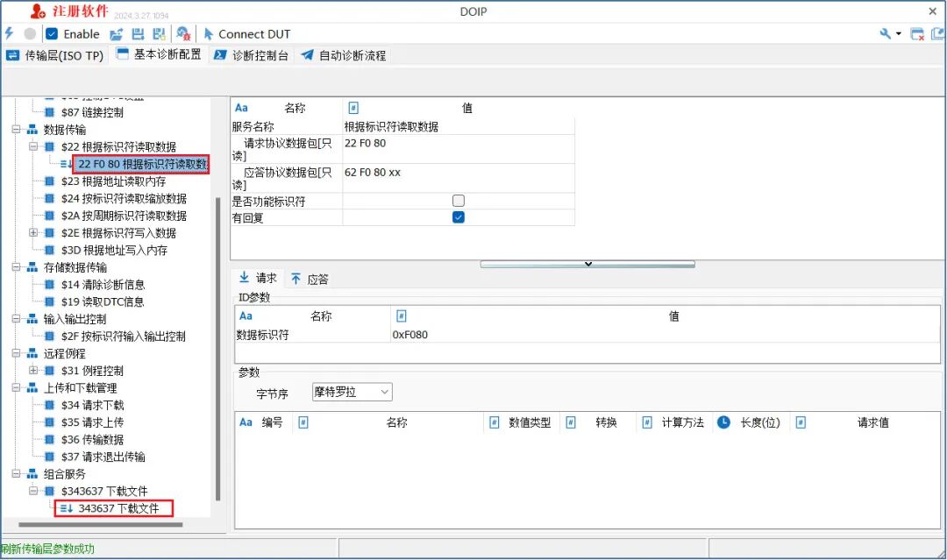Click the Save As toolbar icon
Screen dimensions: 947x560
pyautogui.click(x=160, y=33)
